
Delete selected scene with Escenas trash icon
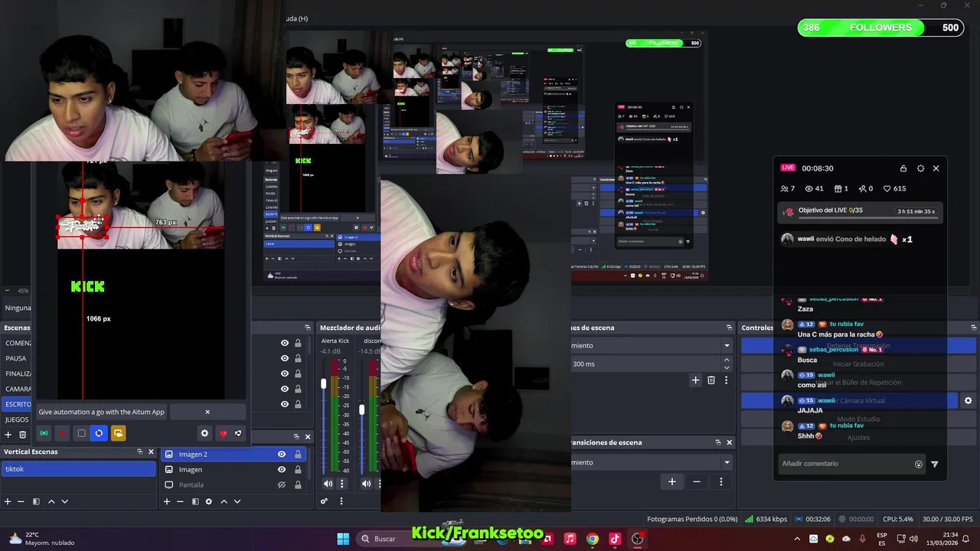(x=22, y=435)
